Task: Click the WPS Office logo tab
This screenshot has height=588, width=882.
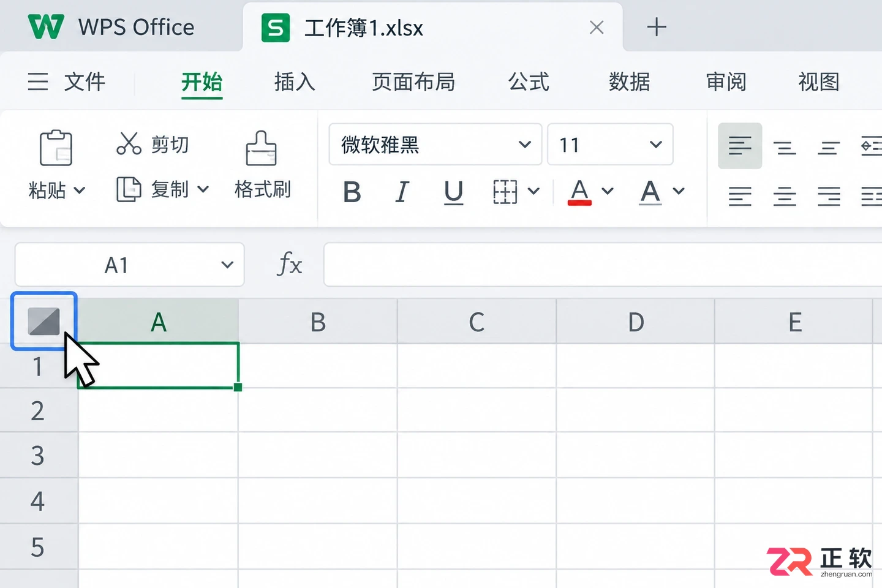Action: click(111, 27)
